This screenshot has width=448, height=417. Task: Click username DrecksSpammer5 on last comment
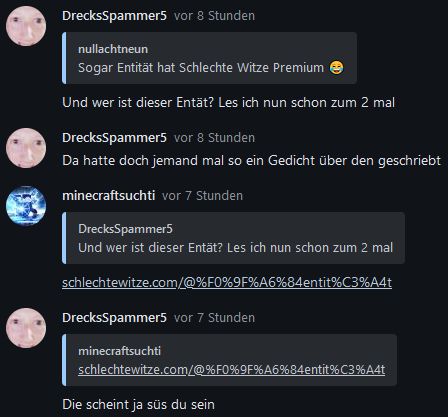click(114, 318)
